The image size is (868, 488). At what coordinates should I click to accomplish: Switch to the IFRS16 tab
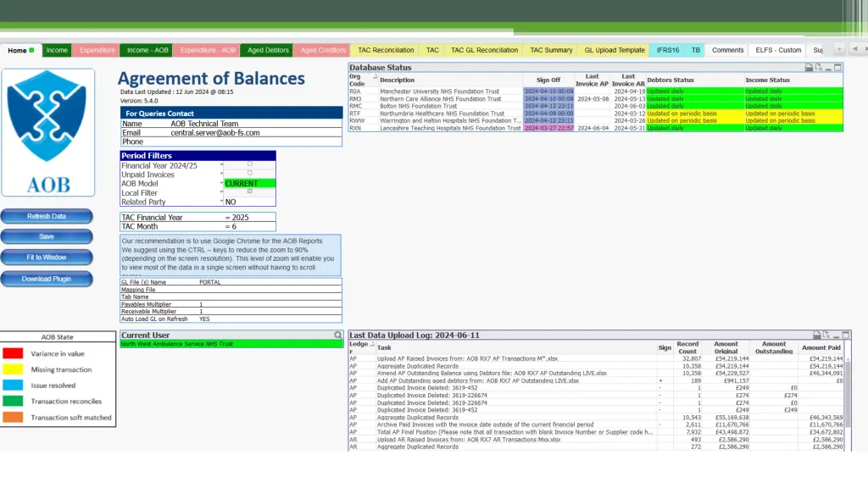click(668, 50)
